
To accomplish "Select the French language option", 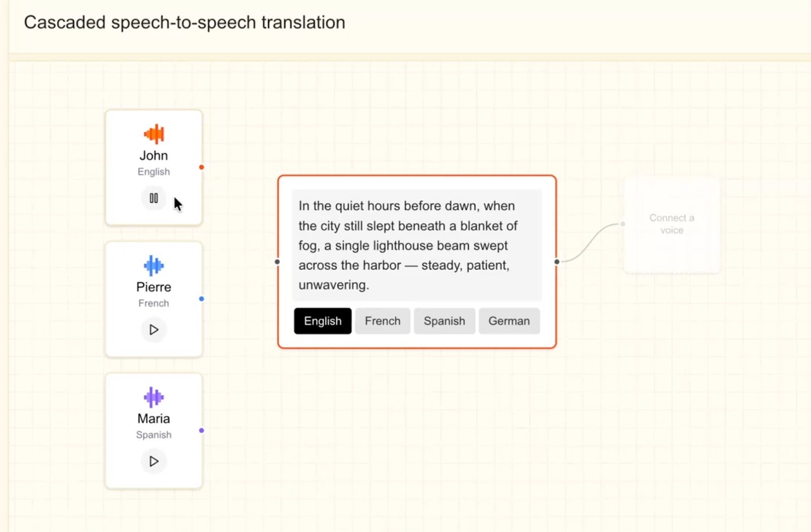I will 383,321.
